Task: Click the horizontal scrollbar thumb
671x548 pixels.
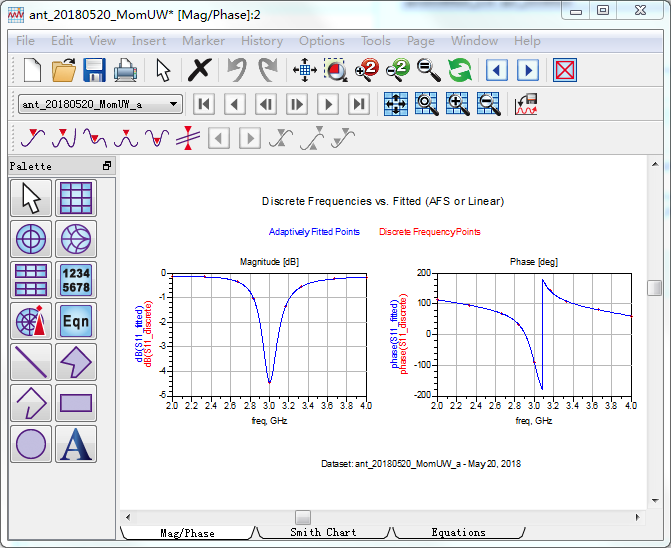Action: (303, 517)
